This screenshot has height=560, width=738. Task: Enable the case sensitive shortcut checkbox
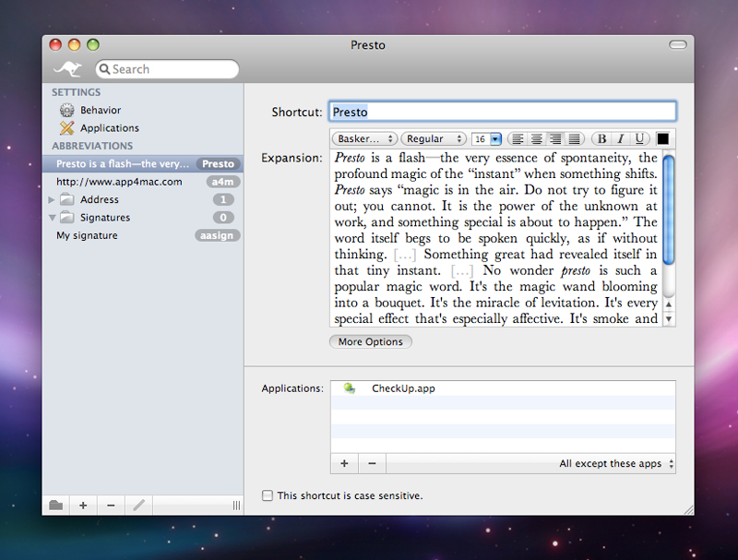(x=268, y=495)
